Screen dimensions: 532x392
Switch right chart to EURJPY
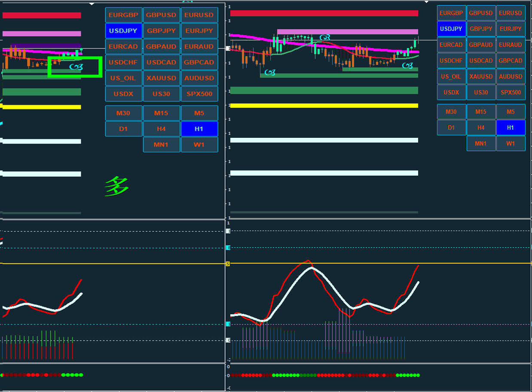511,29
